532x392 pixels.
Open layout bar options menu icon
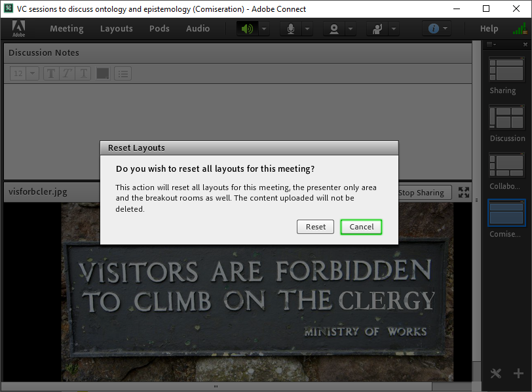click(491, 45)
